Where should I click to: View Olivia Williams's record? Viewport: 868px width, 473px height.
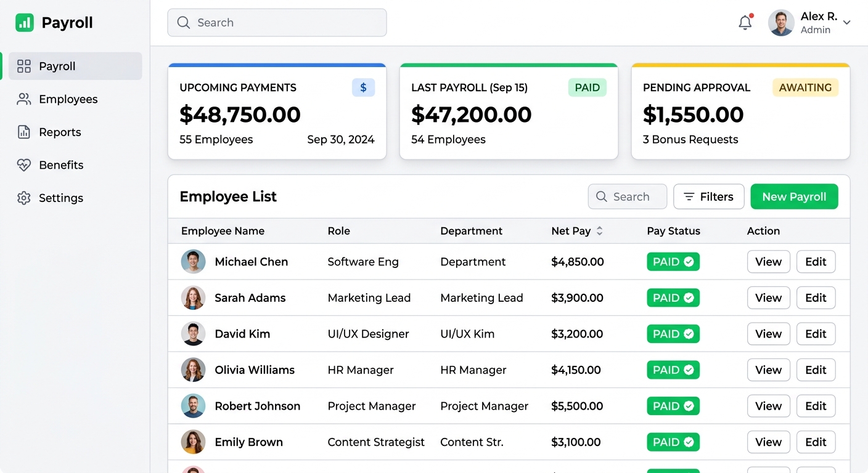tap(768, 370)
